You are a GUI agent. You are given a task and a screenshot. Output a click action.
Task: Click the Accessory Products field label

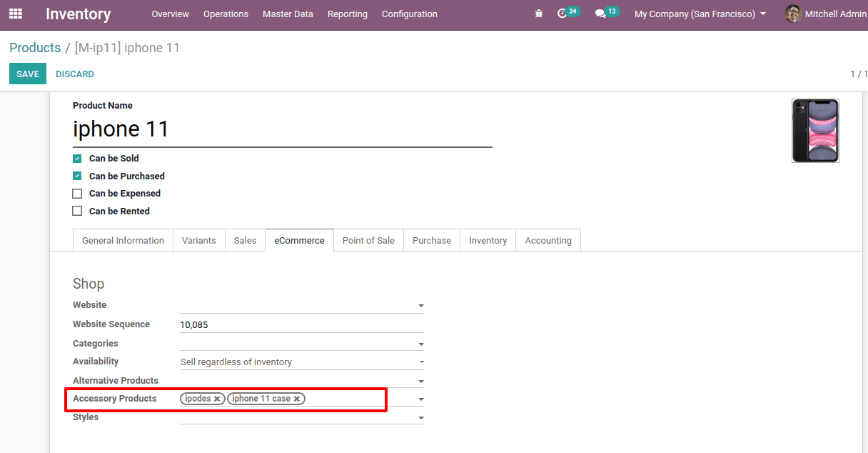pos(115,398)
